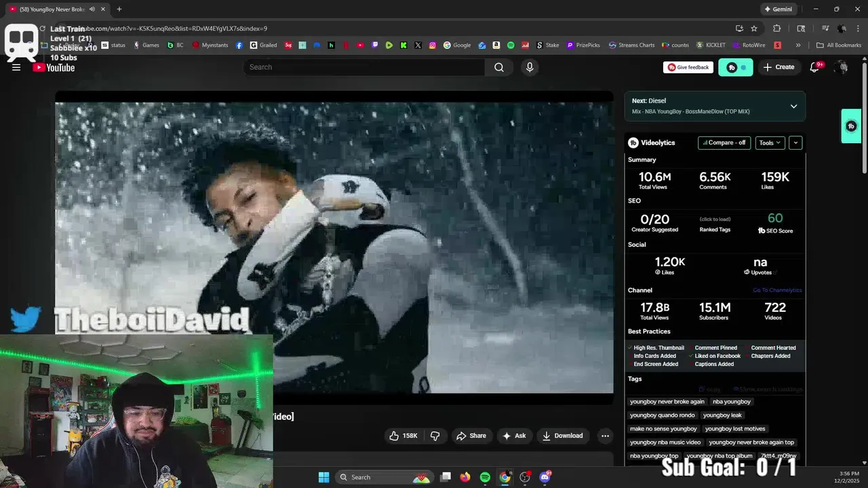Open the X bookmark icon in the bookmarks bar

coord(418,45)
